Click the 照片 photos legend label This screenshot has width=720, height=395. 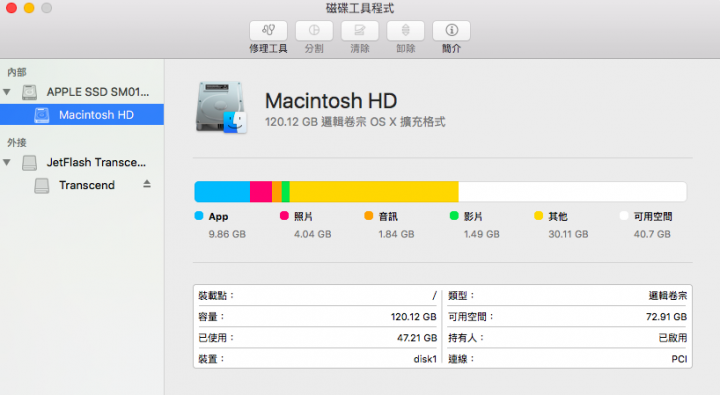pyautogui.click(x=304, y=216)
